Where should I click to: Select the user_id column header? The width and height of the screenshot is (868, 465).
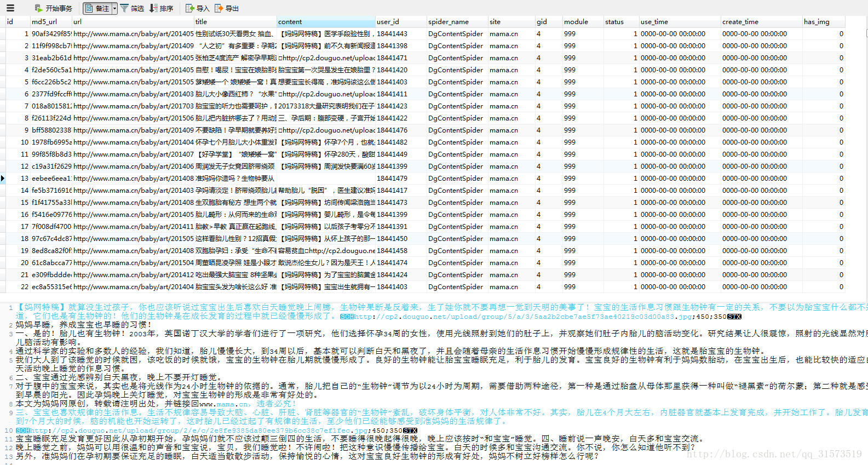click(x=401, y=22)
